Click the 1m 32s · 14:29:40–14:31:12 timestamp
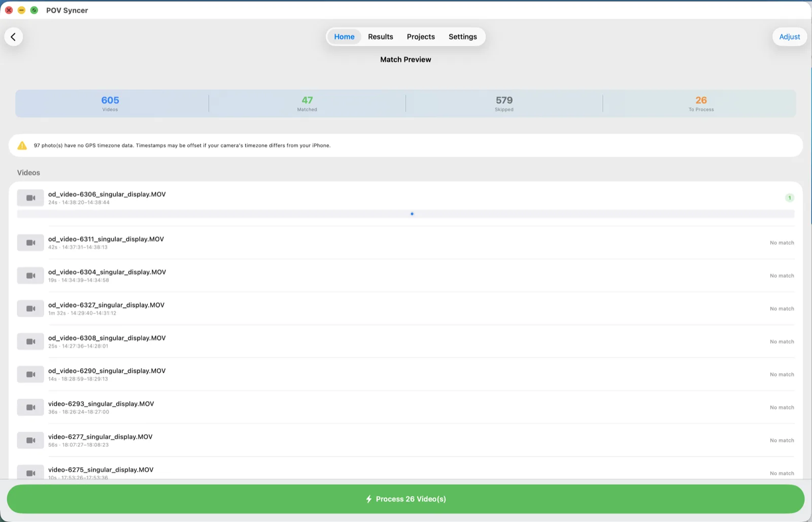This screenshot has width=812, height=522. [x=82, y=313]
